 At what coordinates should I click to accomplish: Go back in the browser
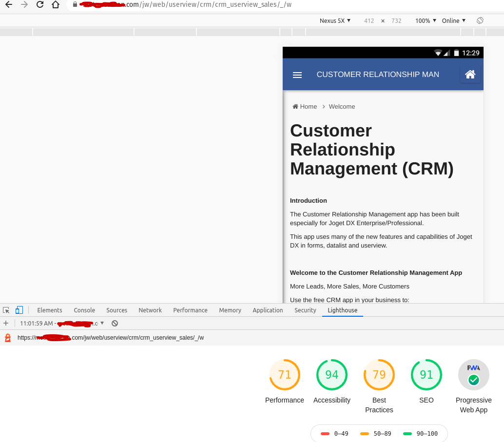[9, 4]
